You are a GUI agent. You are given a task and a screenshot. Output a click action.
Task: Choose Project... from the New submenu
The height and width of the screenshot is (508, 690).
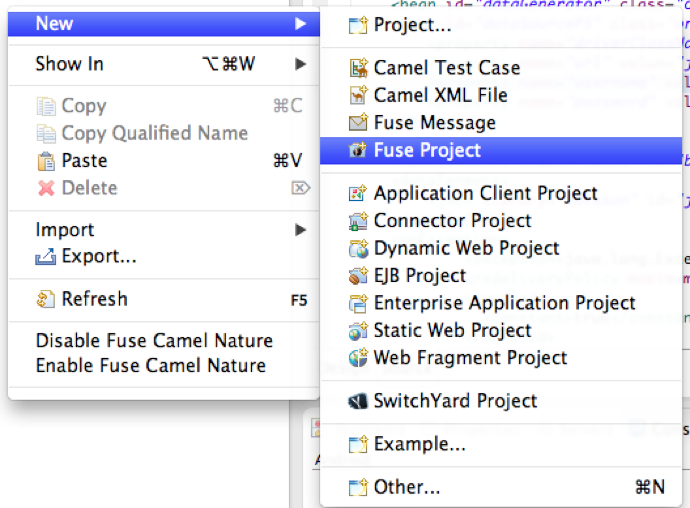[501, 25]
